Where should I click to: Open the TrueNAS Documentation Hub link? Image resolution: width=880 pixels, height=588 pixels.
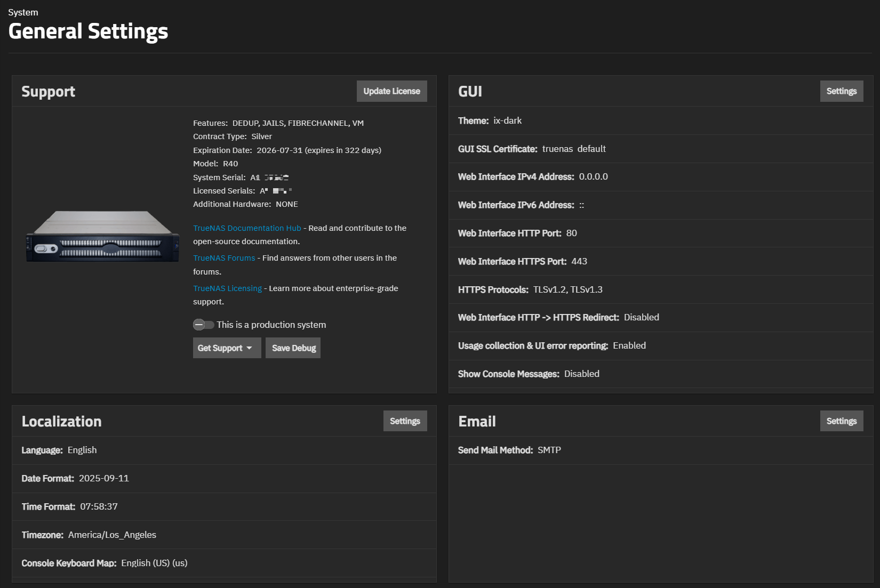pyautogui.click(x=247, y=228)
